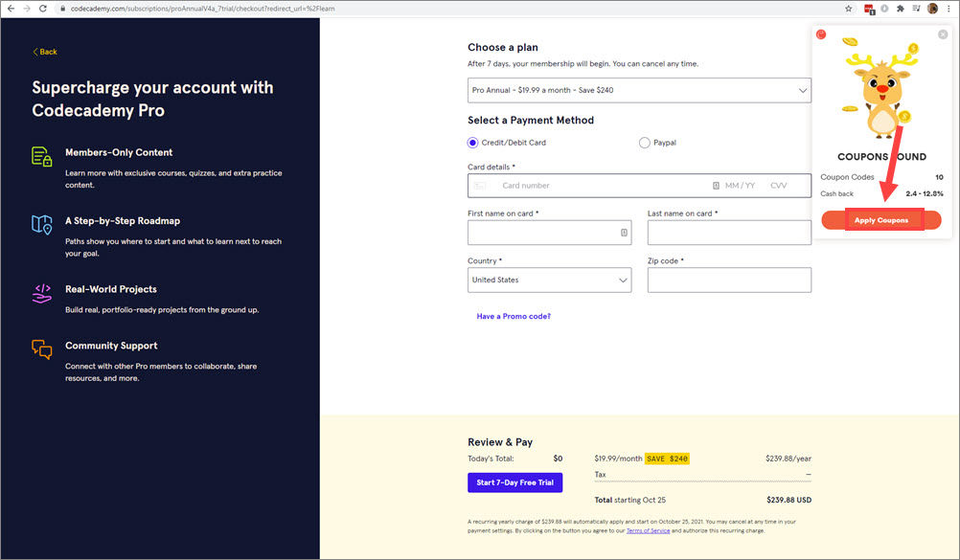The image size is (960, 560).
Task: Click the Step-by-Step Roadmap map icon
Action: point(41,225)
